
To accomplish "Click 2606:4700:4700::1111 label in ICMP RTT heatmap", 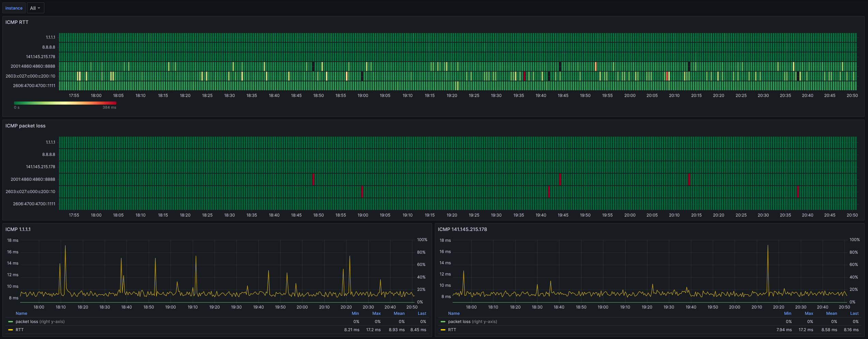I will coord(34,86).
